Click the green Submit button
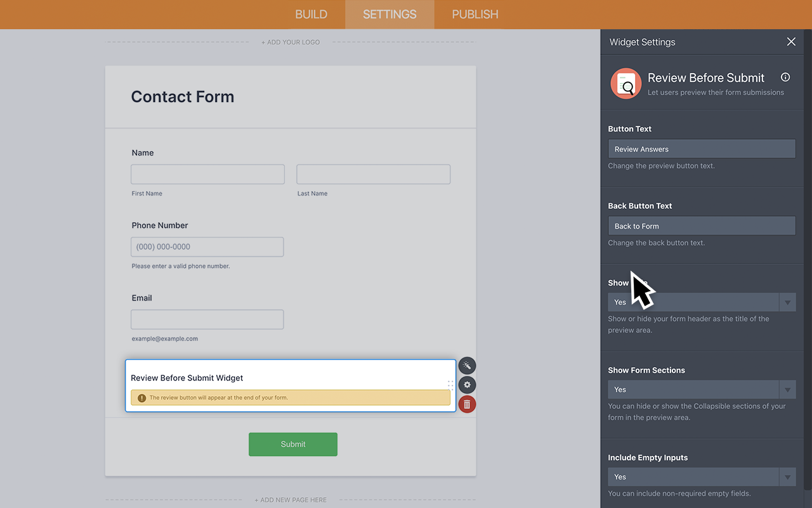 coord(292,444)
